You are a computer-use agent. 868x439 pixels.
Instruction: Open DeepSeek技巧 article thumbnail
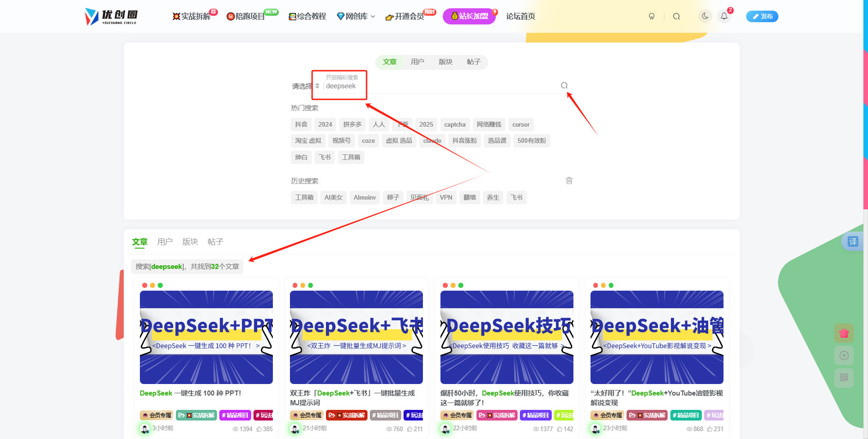(x=507, y=337)
